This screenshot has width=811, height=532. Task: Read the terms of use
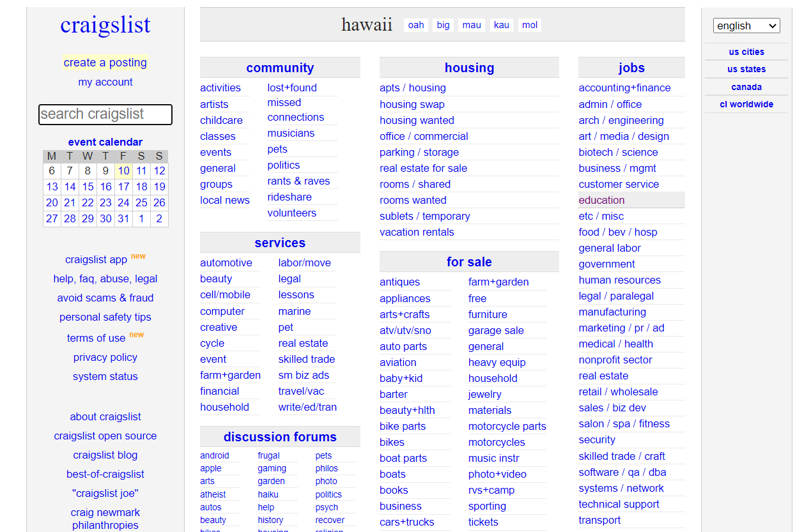(96, 338)
